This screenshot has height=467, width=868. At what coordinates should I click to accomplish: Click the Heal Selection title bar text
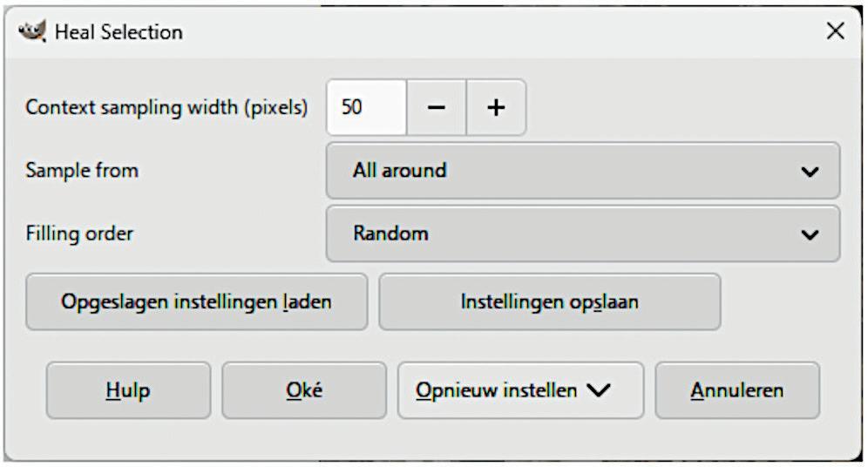point(119,32)
